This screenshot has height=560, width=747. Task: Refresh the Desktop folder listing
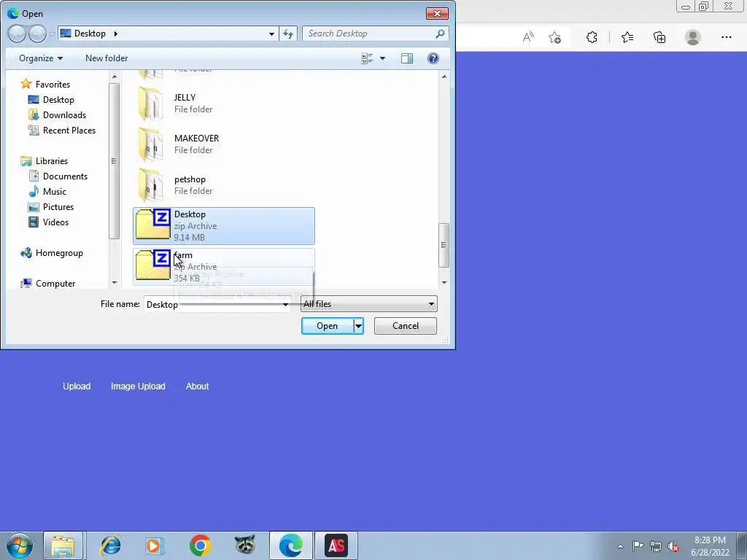tap(288, 34)
